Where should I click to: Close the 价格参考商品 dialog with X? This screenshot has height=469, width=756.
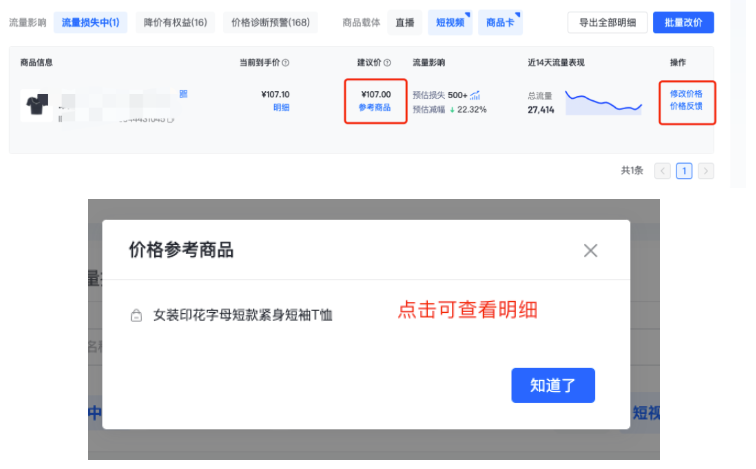(x=590, y=250)
